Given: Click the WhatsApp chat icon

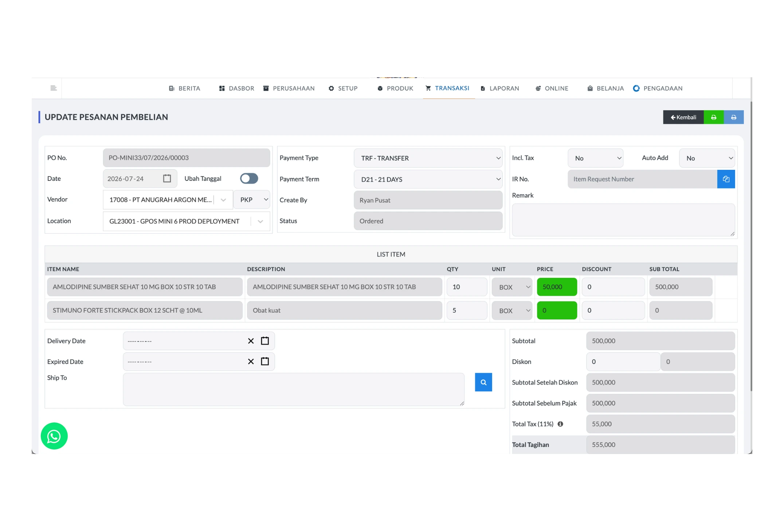Looking at the screenshot, I should 54,436.
